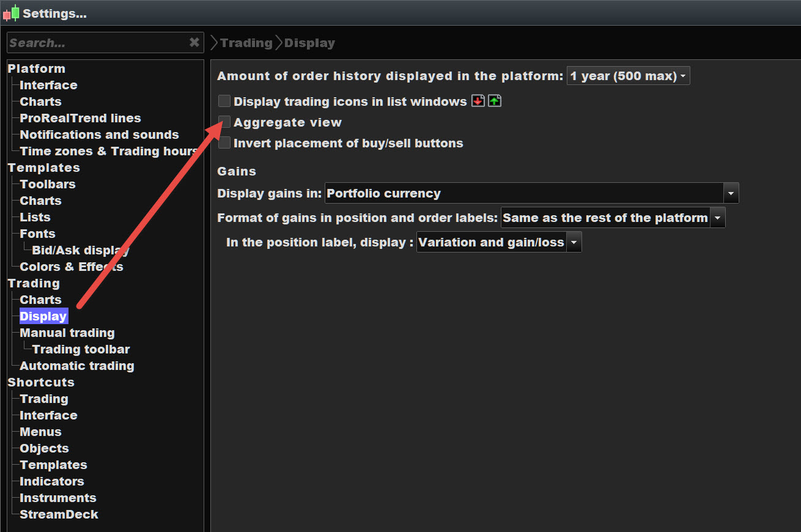The image size is (801, 532).
Task: Open the Display gains in dropdown
Action: (x=531, y=193)
